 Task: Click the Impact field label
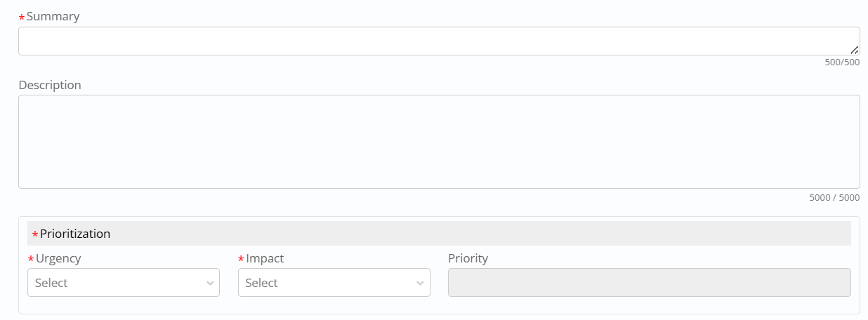click(265, 258)
